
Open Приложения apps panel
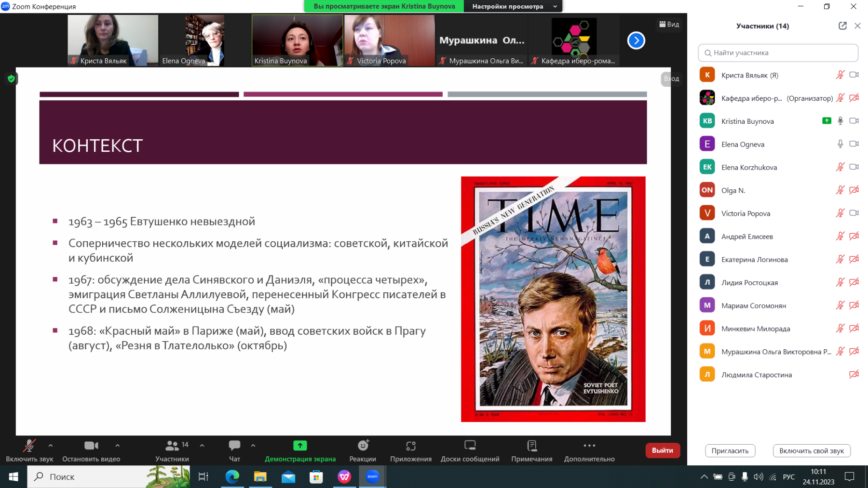pyautogui.click(x=411, y=451)
